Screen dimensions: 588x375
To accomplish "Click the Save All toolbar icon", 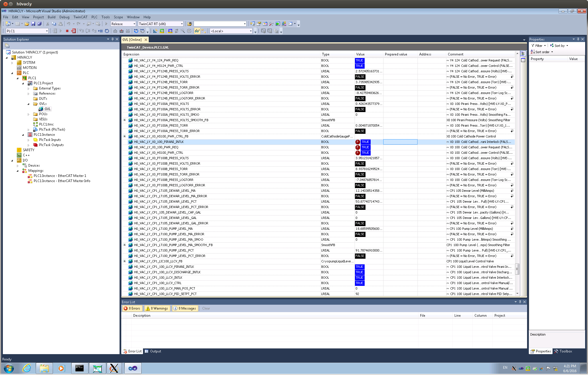I will coord(39,24).
